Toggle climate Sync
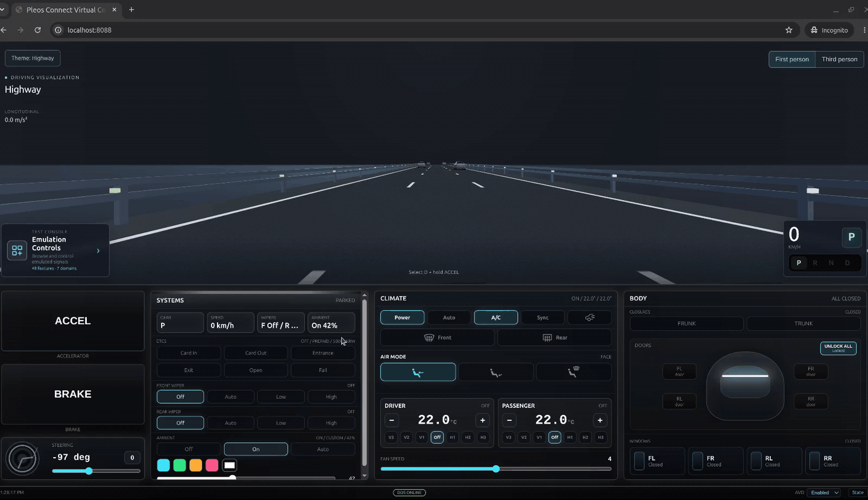 [x=542, y=317]
